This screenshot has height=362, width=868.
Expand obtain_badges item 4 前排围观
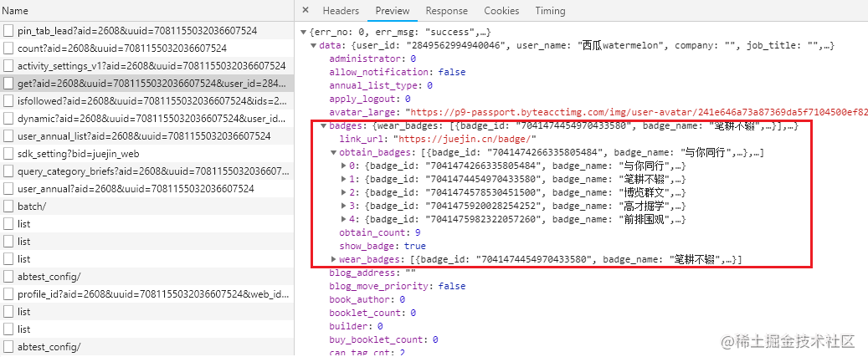coord(344,219)
